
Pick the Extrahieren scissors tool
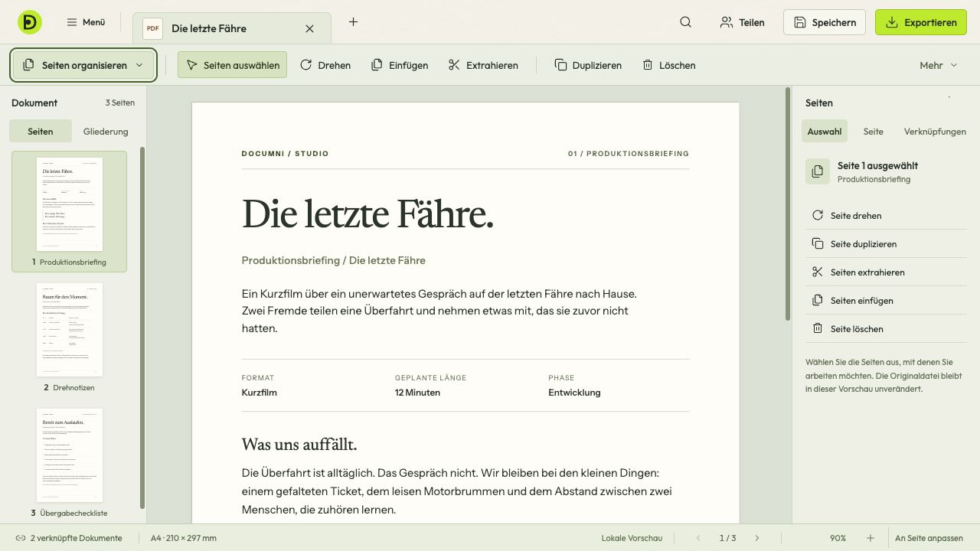point(483,65)
